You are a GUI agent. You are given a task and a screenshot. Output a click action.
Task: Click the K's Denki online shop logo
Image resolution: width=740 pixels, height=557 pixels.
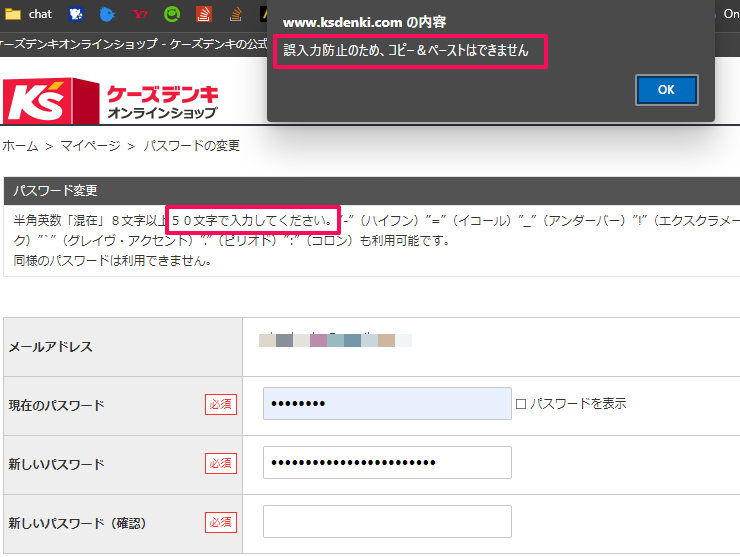coord(111,101)
